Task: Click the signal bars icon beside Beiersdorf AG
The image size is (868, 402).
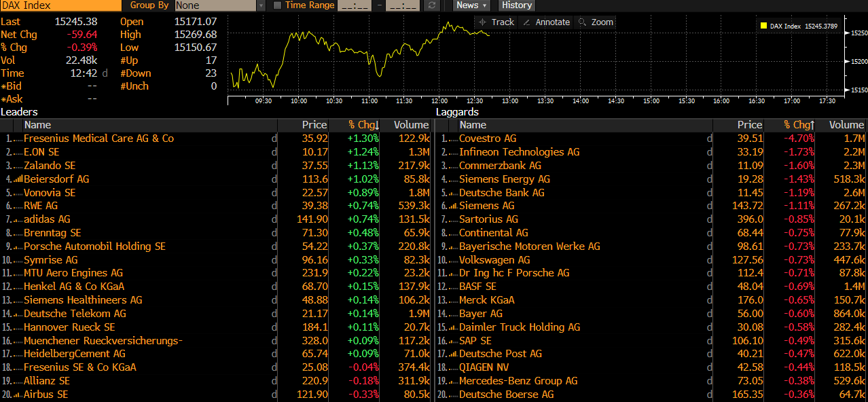Action: pyautogui.click(x=18, y=179)
